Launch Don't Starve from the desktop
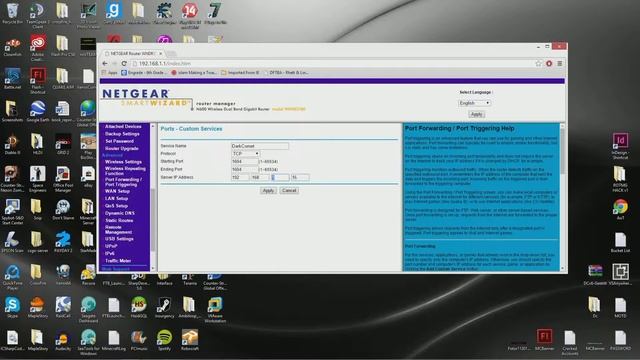Viewport: 640px width, 360px height. [63, 209]
